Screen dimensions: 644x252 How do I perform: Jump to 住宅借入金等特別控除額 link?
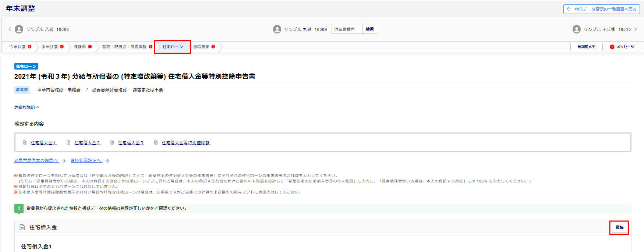point(186,143)
